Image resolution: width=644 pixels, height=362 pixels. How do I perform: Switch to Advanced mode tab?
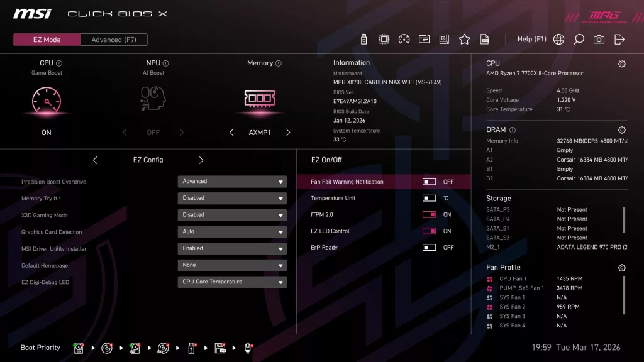tap(114, 39)
